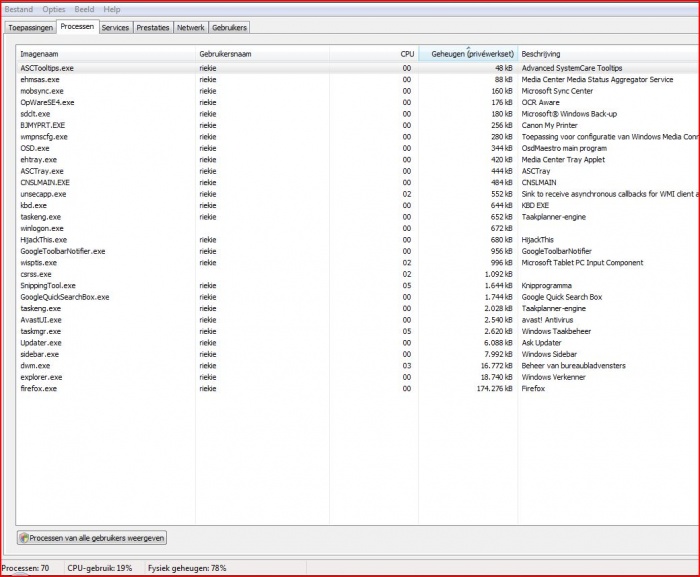
Task: Select the firefox.exe process row
Action: pos(38,389)
